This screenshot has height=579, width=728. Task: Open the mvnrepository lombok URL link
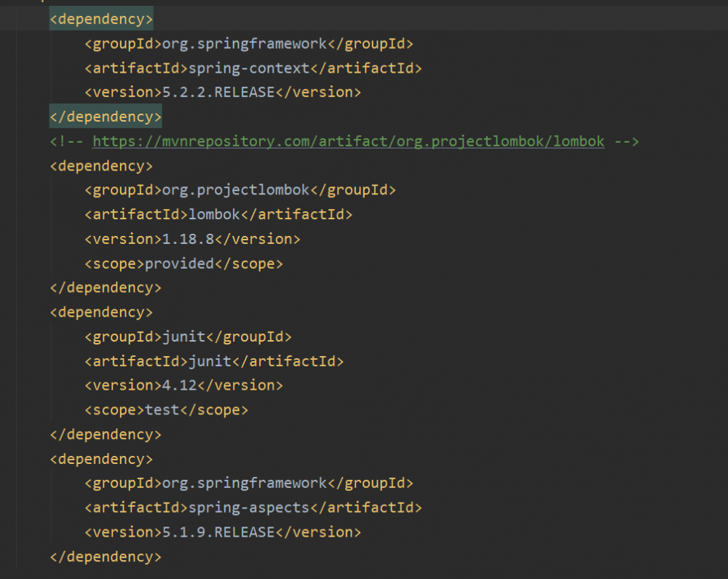pos(348,141)
